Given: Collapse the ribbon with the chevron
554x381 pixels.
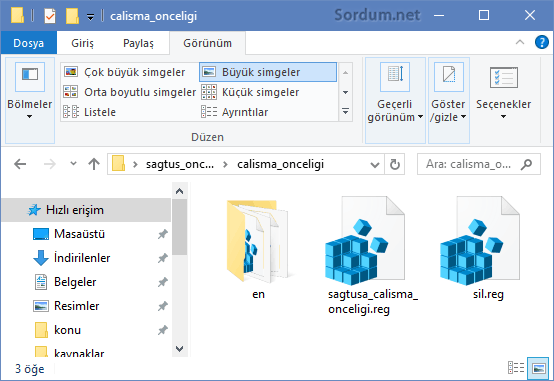Looking at the screenshot, I should pos(520,42).
